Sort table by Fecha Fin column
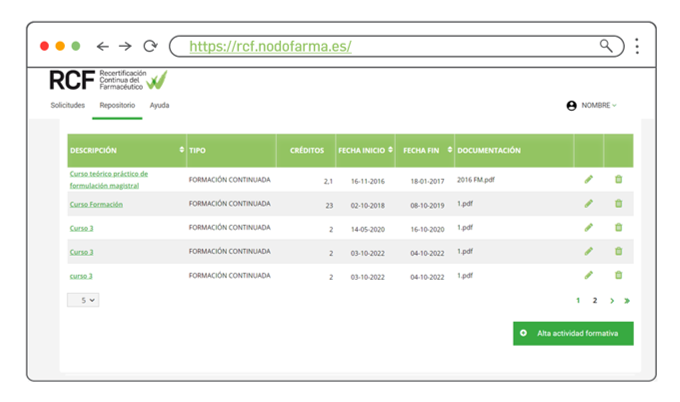The image size is (680, 402). tap(449, 150)
